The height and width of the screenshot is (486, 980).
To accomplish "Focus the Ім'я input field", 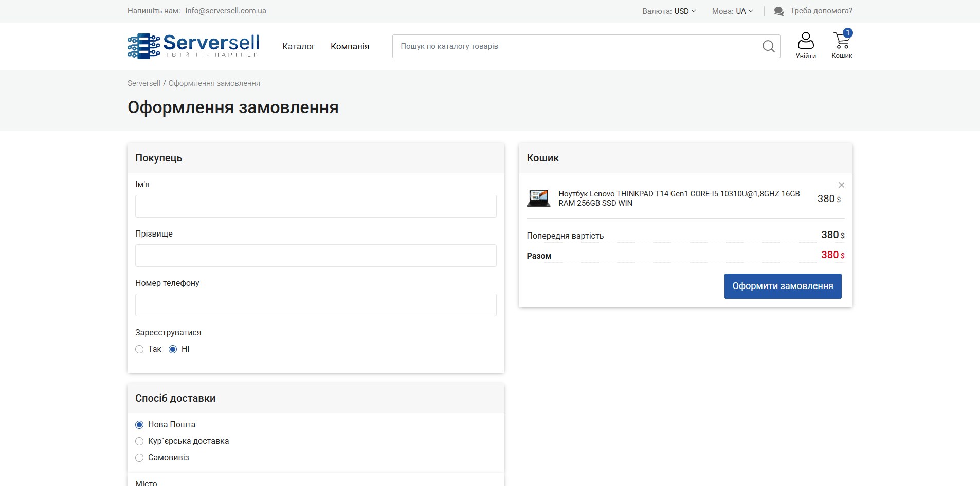I will (x=316, y=206).
